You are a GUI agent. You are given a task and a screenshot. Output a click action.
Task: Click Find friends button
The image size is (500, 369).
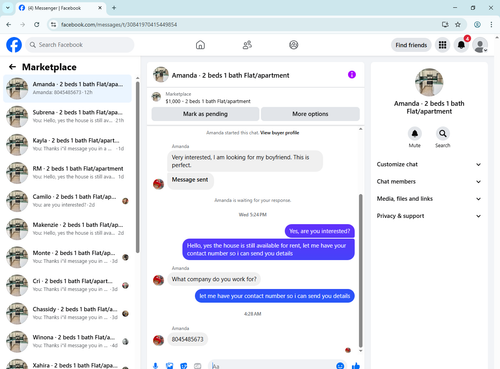[411, 45]
